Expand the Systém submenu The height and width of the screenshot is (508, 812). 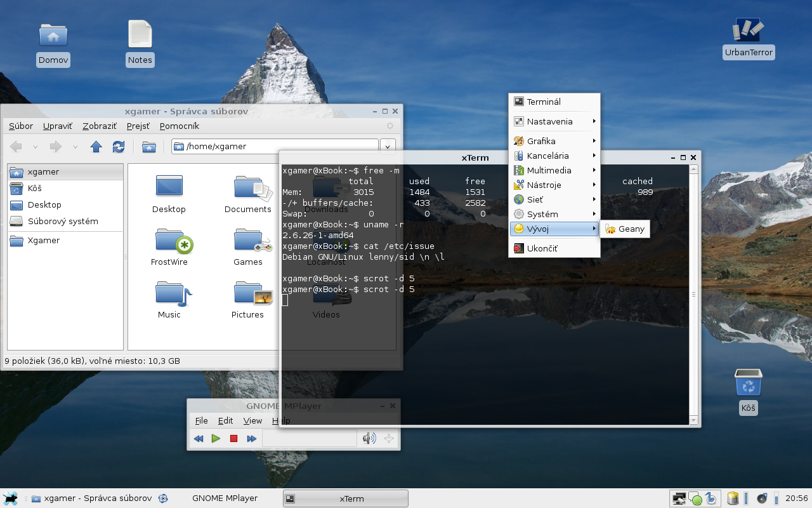point(554,214)
